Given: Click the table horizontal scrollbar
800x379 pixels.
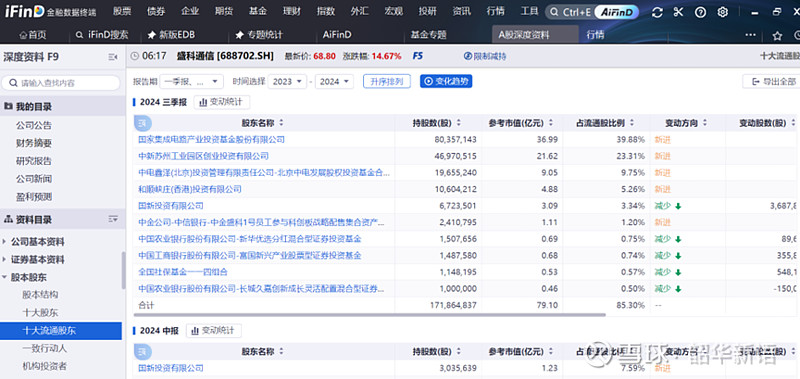Looking at the screenshot, I should pos(369,315).
